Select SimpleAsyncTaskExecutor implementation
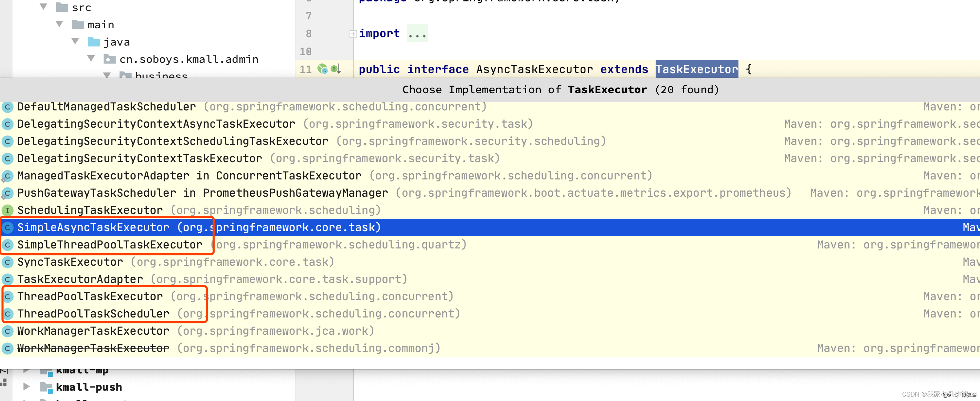The image size is (980, 401). (93, 227)
